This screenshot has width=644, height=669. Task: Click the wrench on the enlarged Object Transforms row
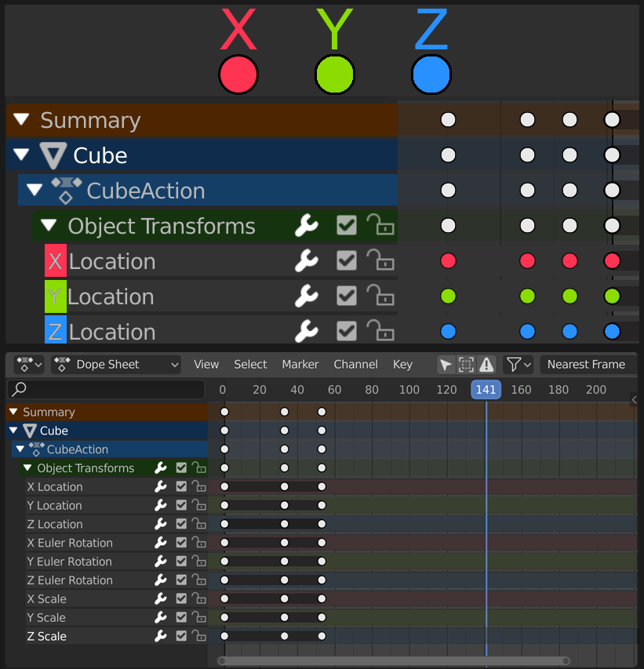tap(307, 225)
